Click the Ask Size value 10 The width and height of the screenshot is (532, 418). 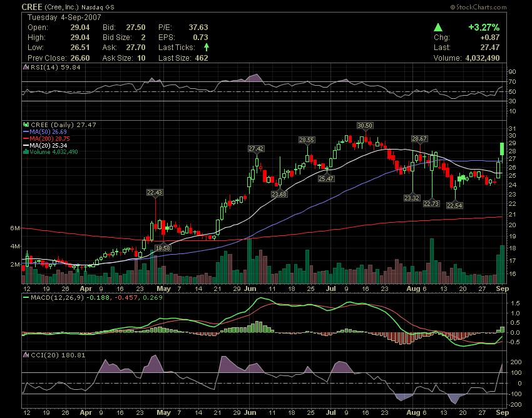coord(141,58)
